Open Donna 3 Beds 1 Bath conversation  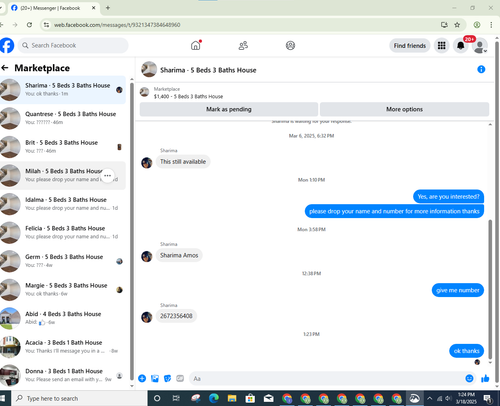63,375
